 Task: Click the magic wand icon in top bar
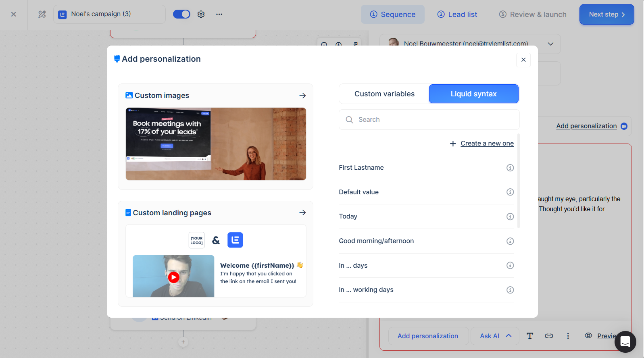tap(42, 14)
